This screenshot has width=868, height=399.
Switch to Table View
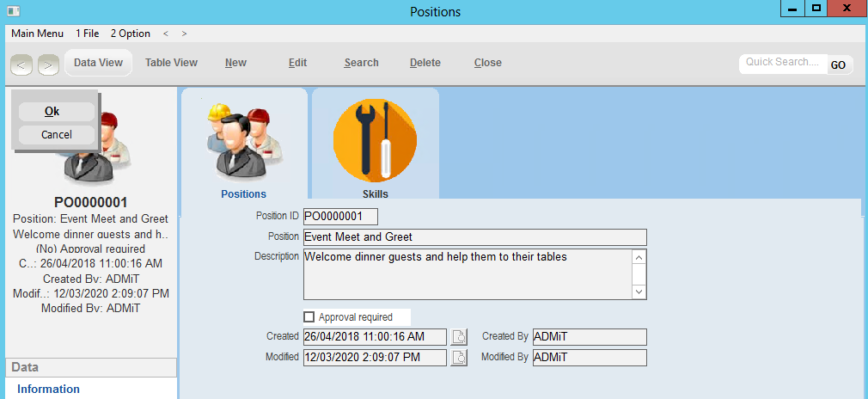171,63
